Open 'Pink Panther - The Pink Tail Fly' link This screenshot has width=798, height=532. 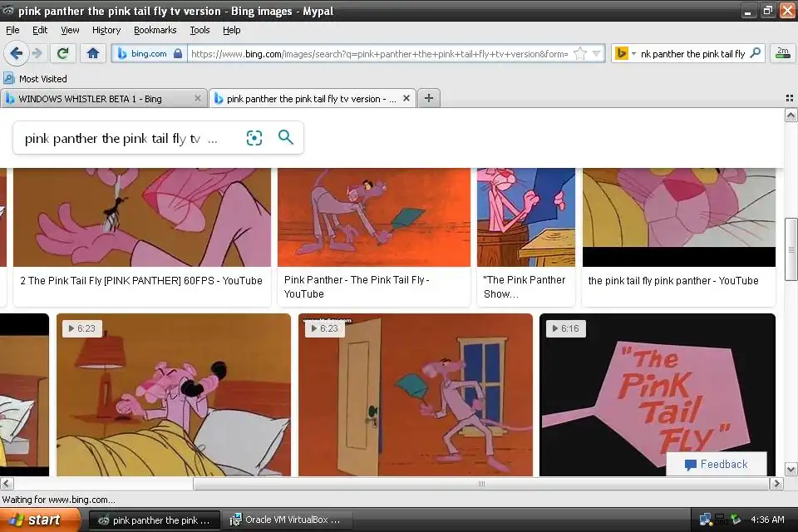(357, 287)
